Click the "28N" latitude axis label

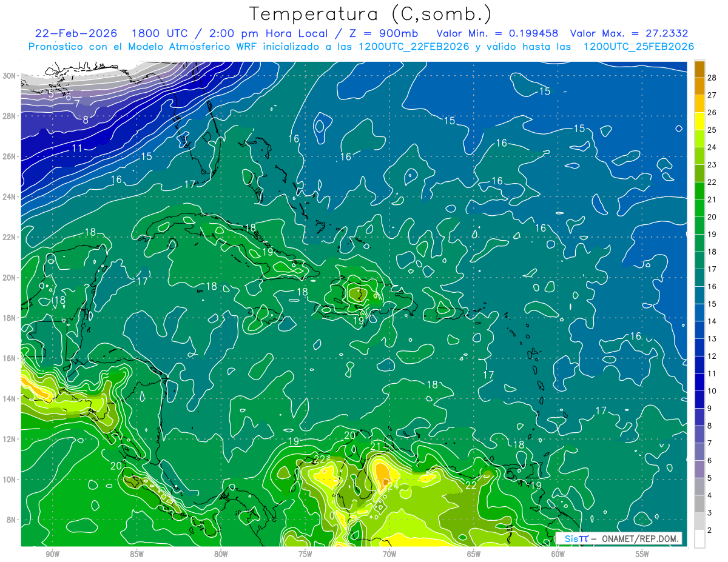click(10, 116)
